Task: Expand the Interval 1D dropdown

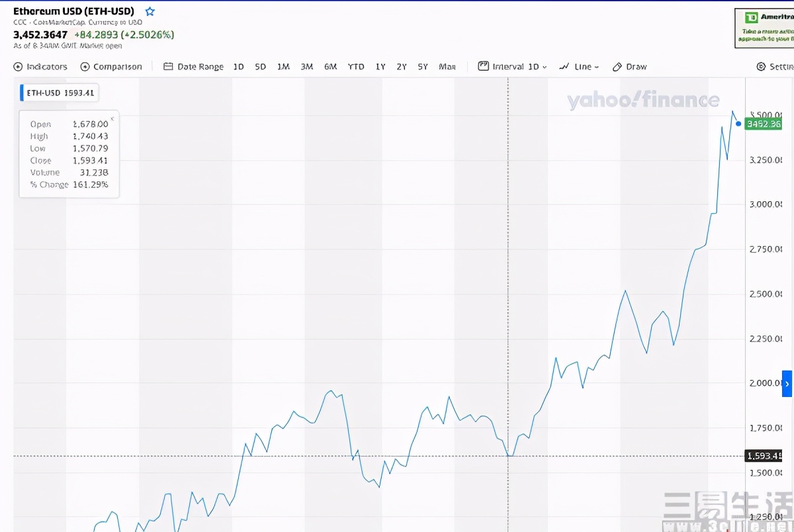Action: (513, 67)
